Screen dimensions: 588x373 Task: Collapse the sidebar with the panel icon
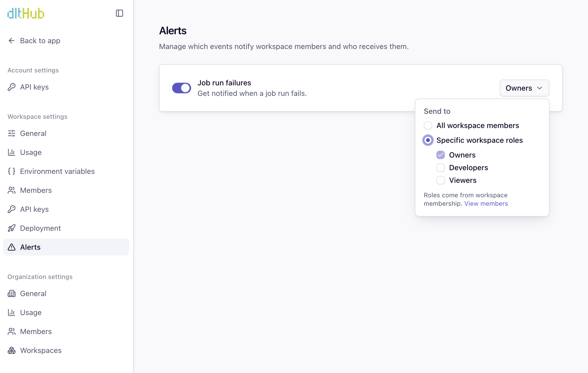(119, 13)
